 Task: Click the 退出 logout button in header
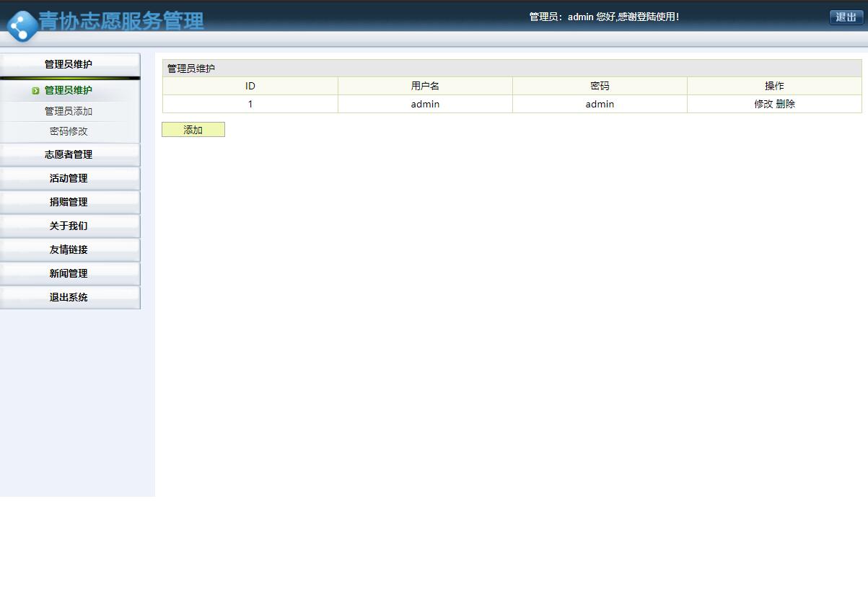846,17
